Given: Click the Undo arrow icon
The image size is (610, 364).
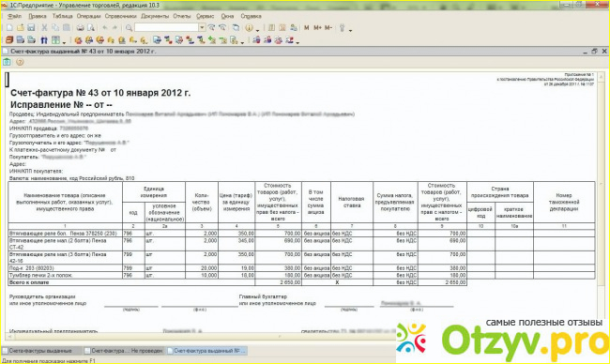Looking at the screenshot, I should coord(105,27).
